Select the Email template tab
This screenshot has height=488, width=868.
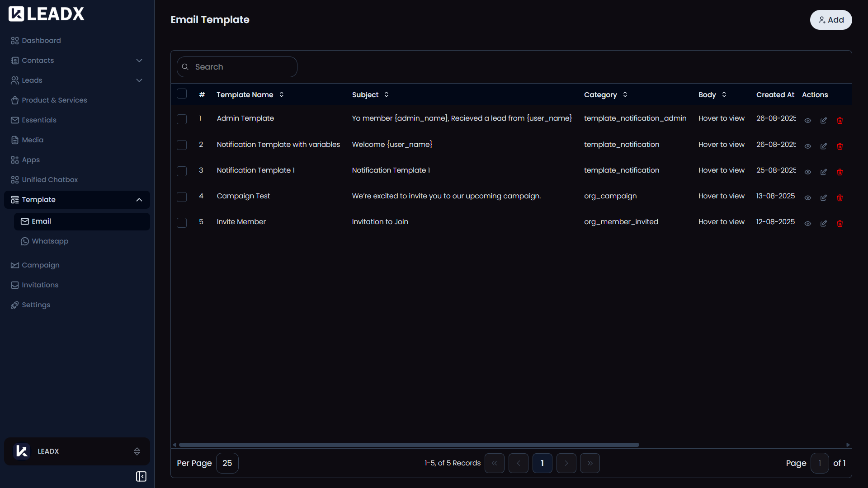pos(41,221)
